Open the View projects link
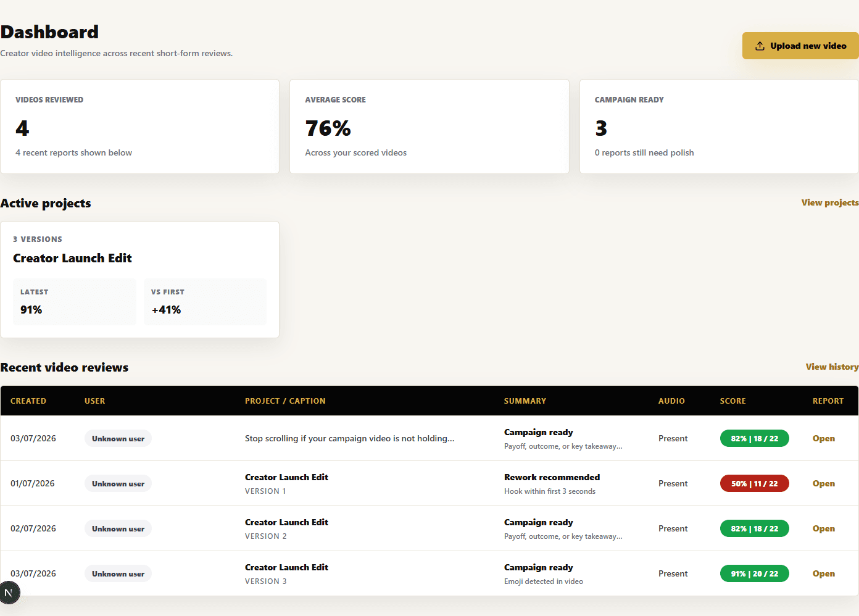Screen dimensions: 859x616 point(830,202)
